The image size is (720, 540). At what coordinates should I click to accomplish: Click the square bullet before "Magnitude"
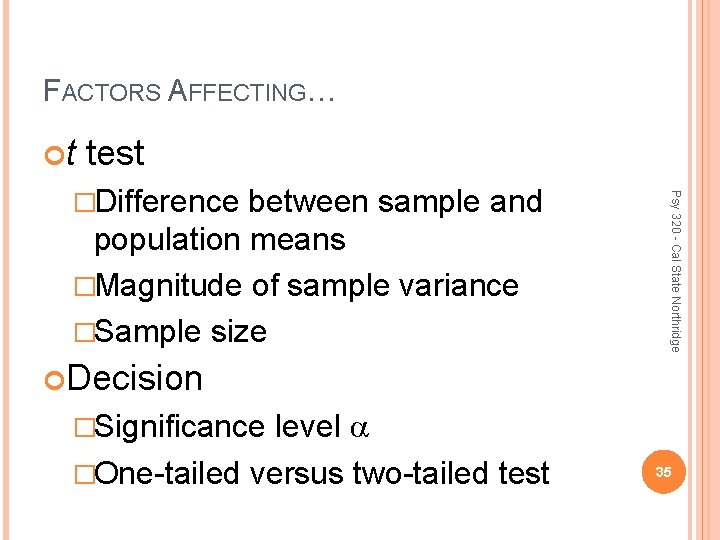coord(84,287)
